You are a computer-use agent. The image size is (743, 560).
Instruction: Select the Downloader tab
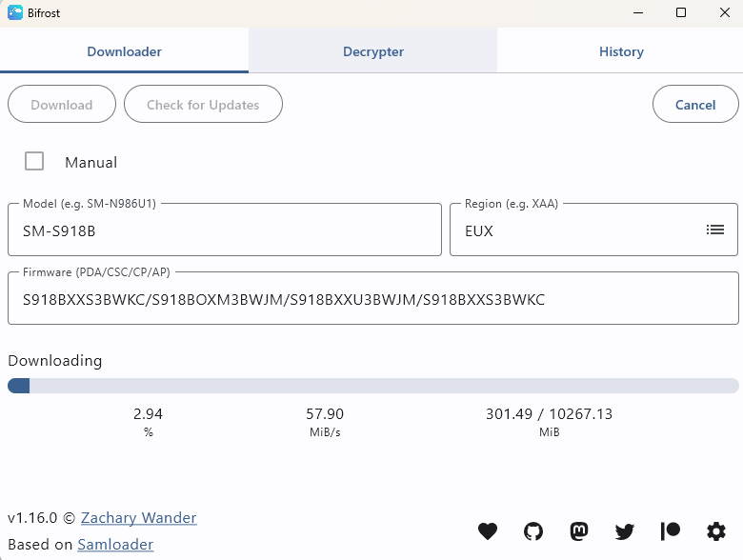[125, 51]
